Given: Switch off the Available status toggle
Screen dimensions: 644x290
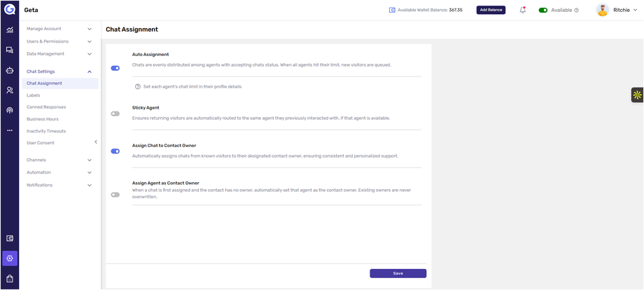Looking at the screenshot, I should point(543,11).
